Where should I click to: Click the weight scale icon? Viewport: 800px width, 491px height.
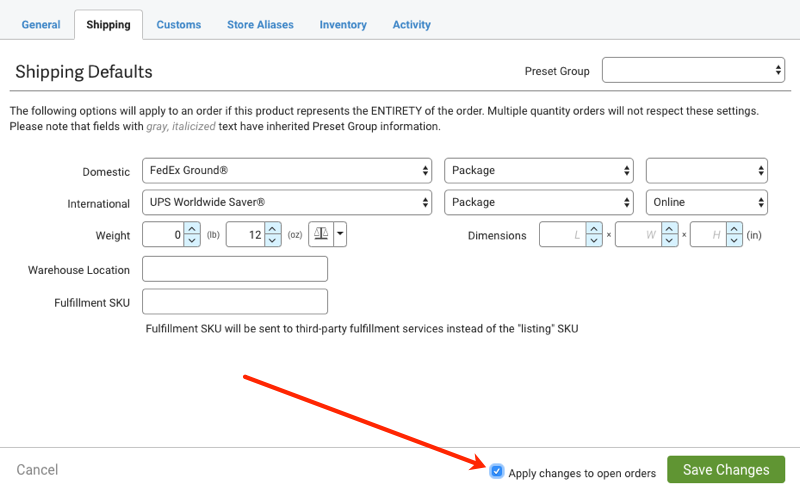tap(321, 235)
